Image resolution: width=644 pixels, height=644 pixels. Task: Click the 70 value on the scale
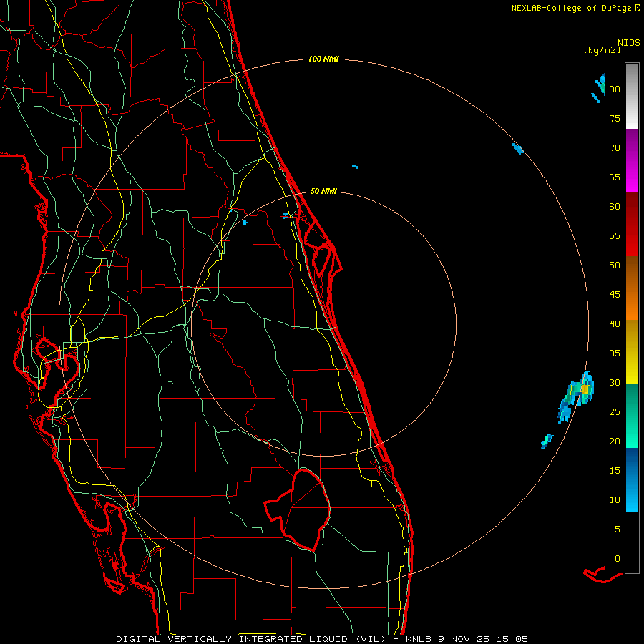click(x=615, y=148)
